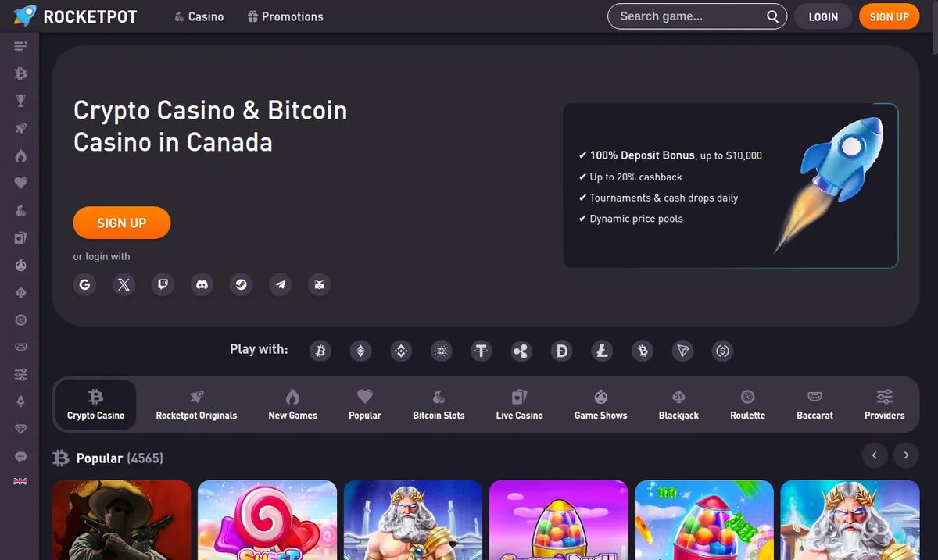Log in with MetaMask fox icon
This screenshot has height=560, width=938.
click(x=320, y=285)
